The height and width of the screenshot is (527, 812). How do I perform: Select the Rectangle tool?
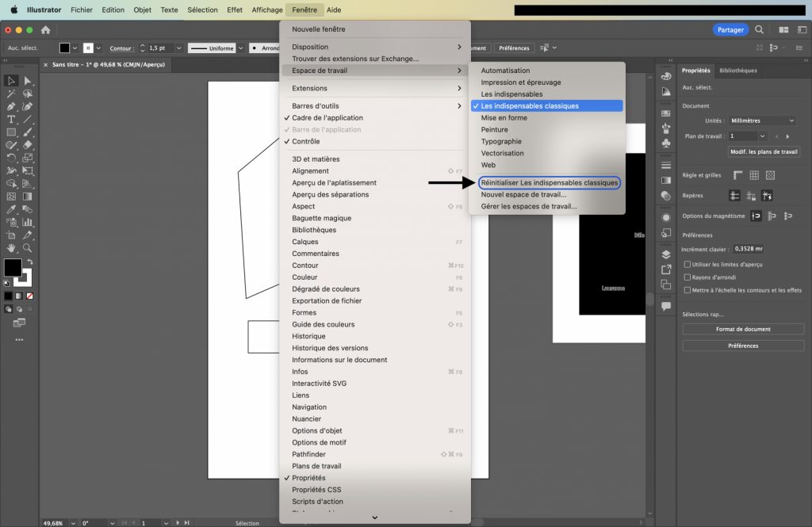tap(11, 132)
